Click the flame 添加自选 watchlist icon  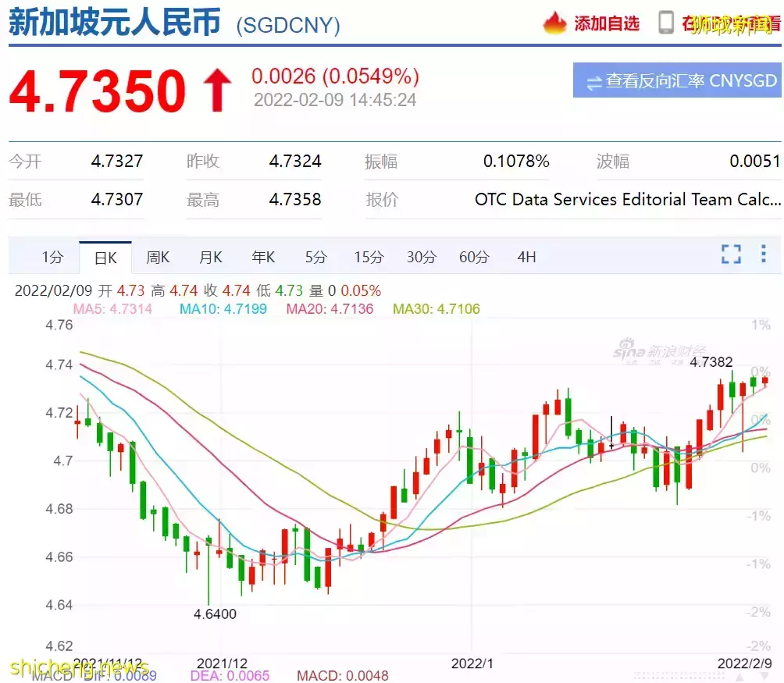(x=556, y=23)
